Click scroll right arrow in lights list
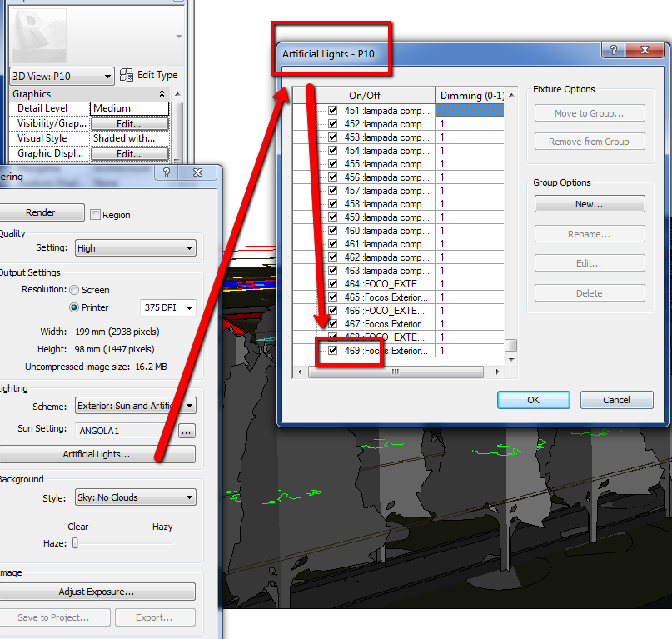The width and height of the screenshot is (672, 639). tap(498, 372)
